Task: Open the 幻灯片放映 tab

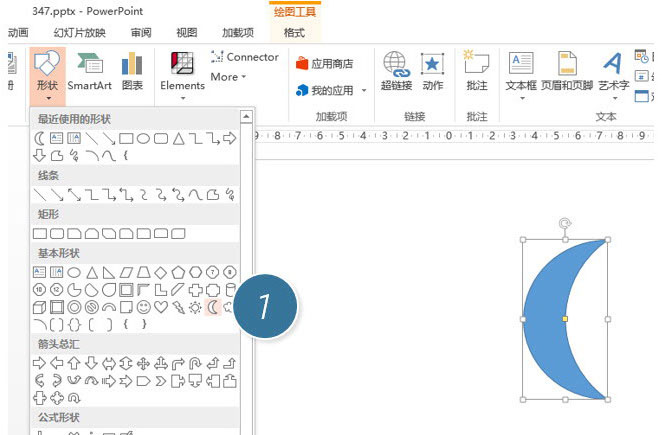Action: [x=78, y=32]
